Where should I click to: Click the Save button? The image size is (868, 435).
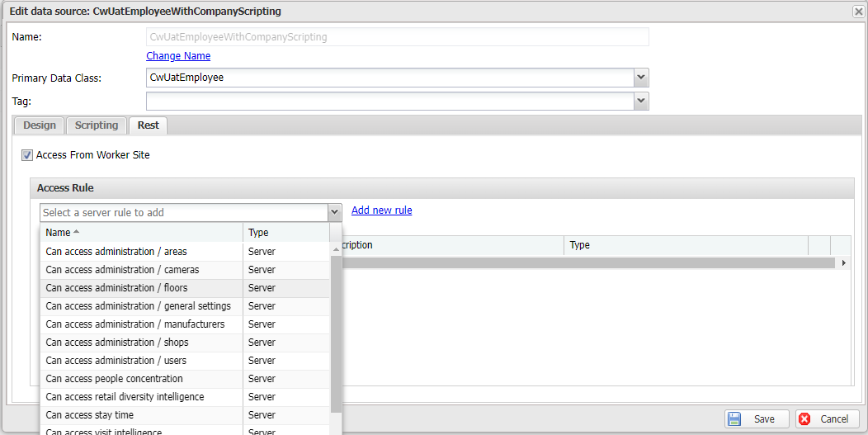coord(757,419)
